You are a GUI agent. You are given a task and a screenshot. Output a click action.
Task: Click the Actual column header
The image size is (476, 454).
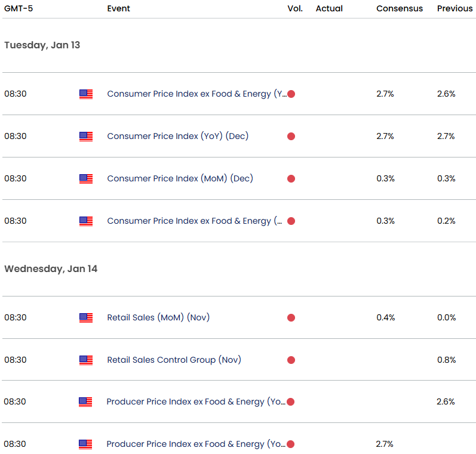(x=329, y=8)
